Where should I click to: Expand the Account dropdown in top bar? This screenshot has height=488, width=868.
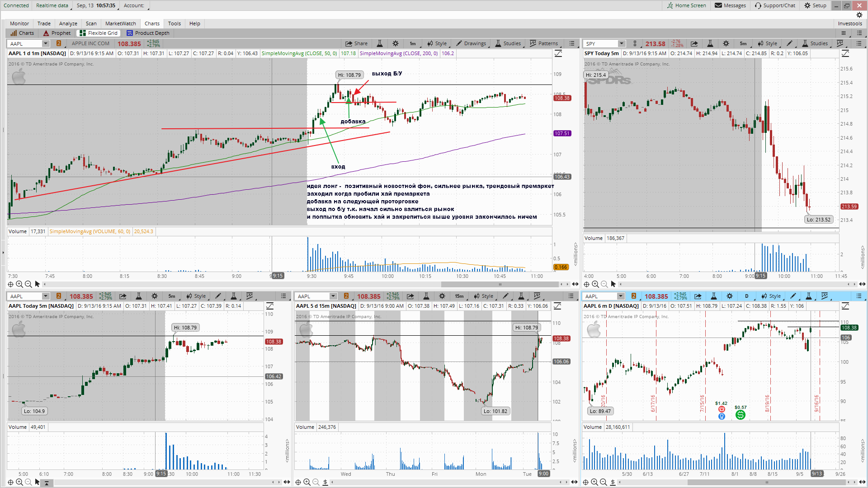coord(134,5)
